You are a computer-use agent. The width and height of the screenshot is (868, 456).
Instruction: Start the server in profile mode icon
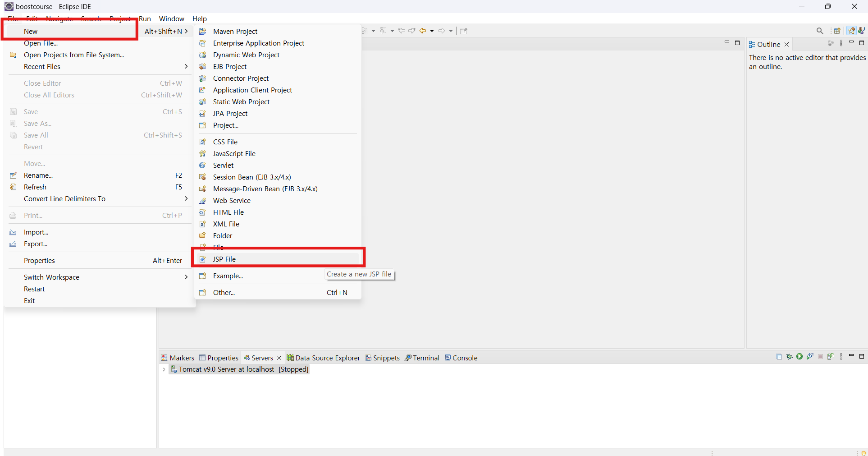pyautogui.click(x=810, y=357)
